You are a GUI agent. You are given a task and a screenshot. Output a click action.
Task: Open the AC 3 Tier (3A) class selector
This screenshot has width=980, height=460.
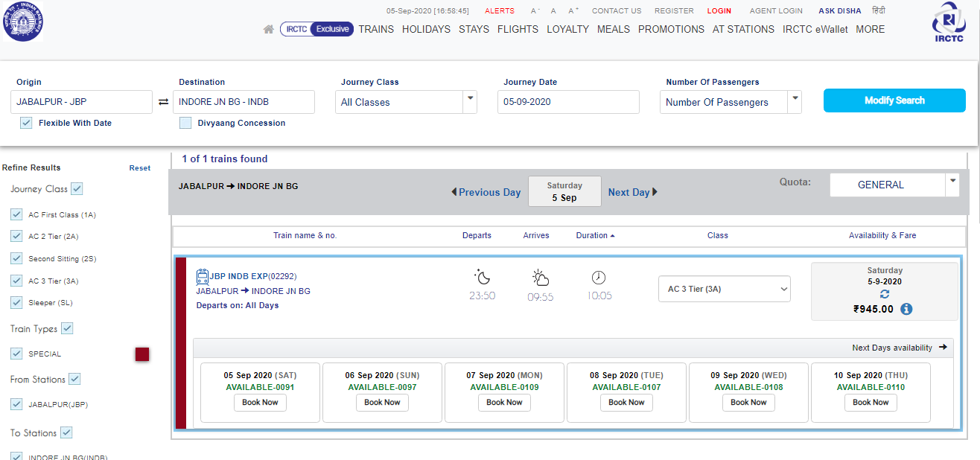tap(725, 289)
